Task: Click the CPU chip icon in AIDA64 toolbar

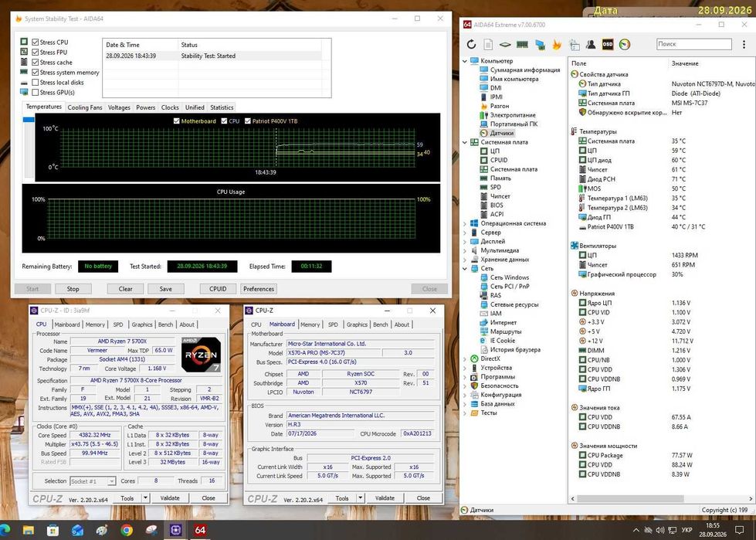Action: (x=505, y=44)
